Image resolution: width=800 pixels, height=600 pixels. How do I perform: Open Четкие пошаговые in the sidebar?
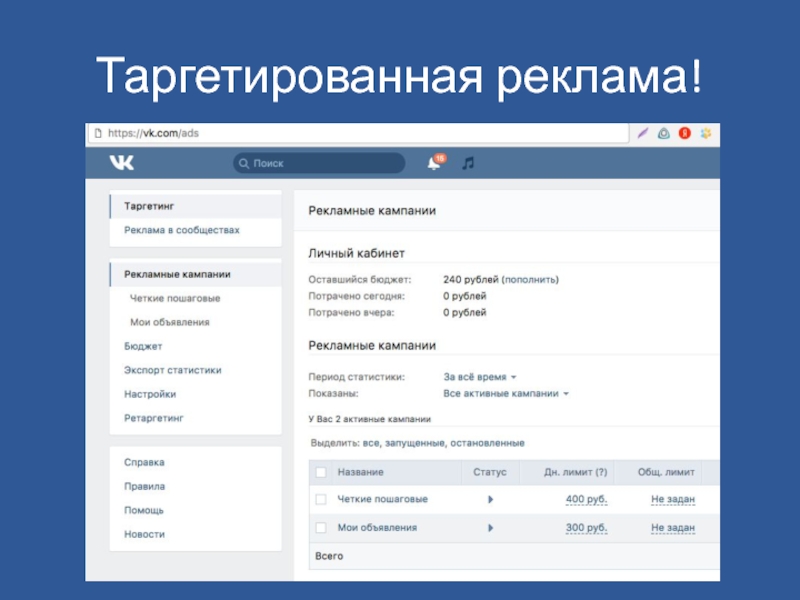[175, 298]
